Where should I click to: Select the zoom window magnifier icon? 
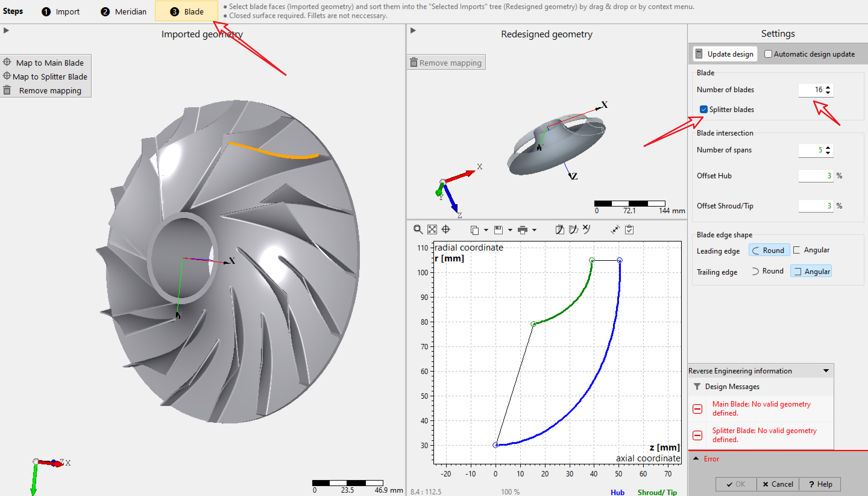[418, 230]
